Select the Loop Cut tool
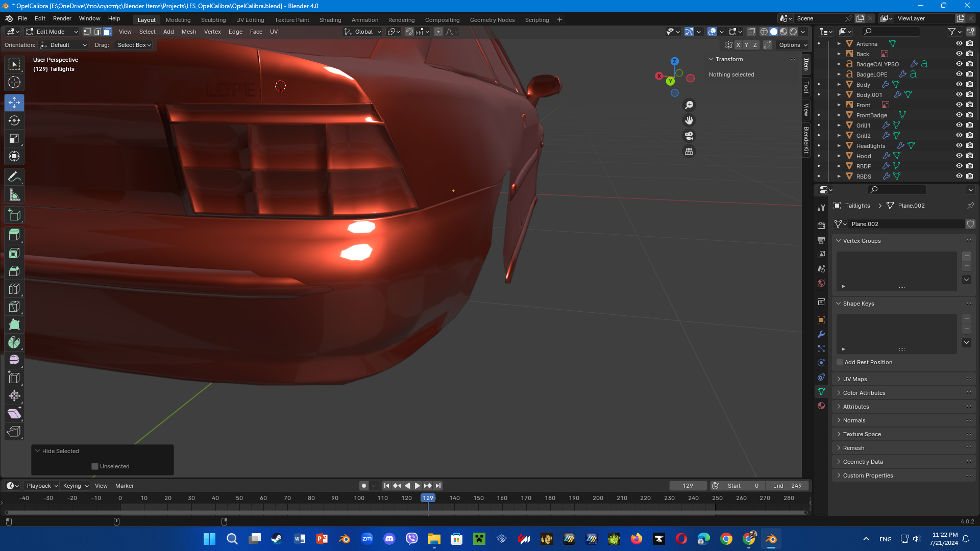 coord(14,289)
